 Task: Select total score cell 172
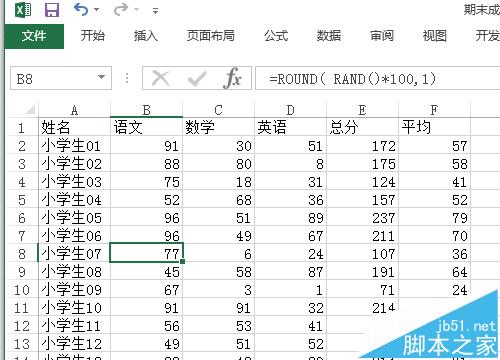[362, 146]
